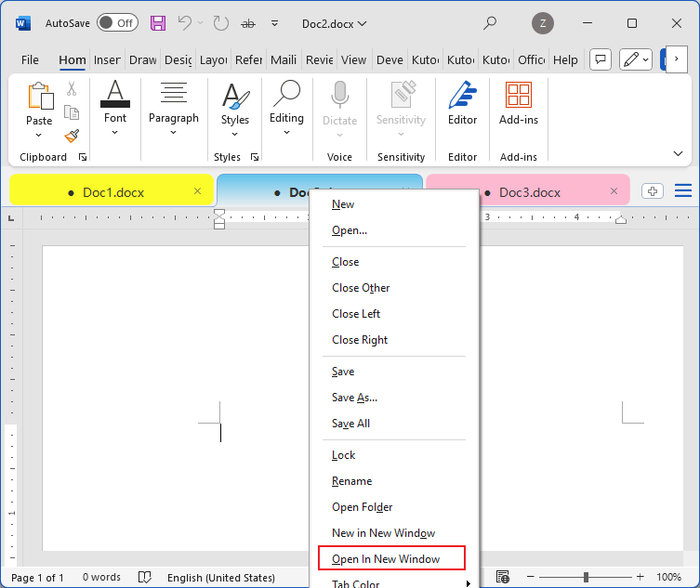Screen dimensions: 700x588
Task: Switch to the Doc1.docx tab
Action: [112, 192]
